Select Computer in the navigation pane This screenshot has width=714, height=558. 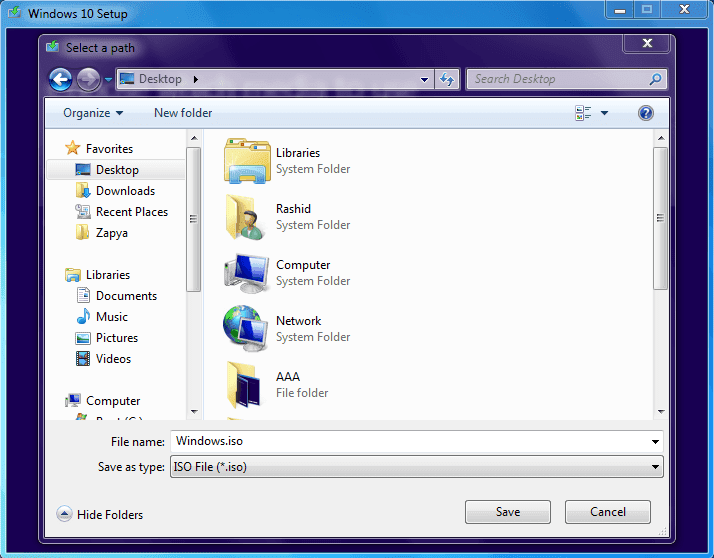[112, 400]
